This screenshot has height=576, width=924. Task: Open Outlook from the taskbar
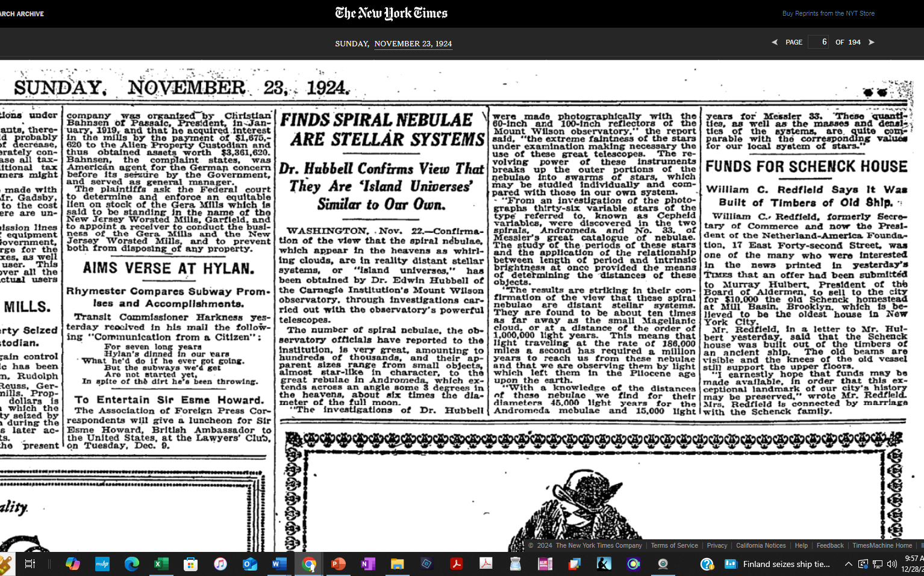[x=250, y=564]
